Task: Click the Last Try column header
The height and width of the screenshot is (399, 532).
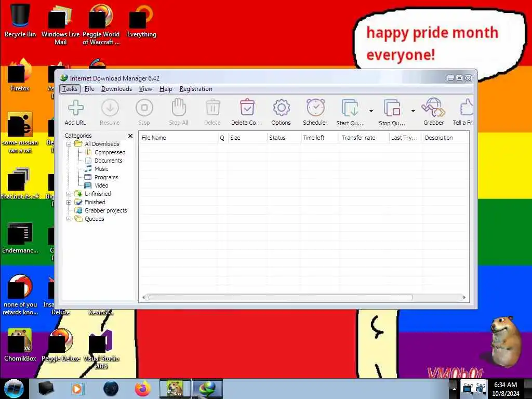Action: 406,138
